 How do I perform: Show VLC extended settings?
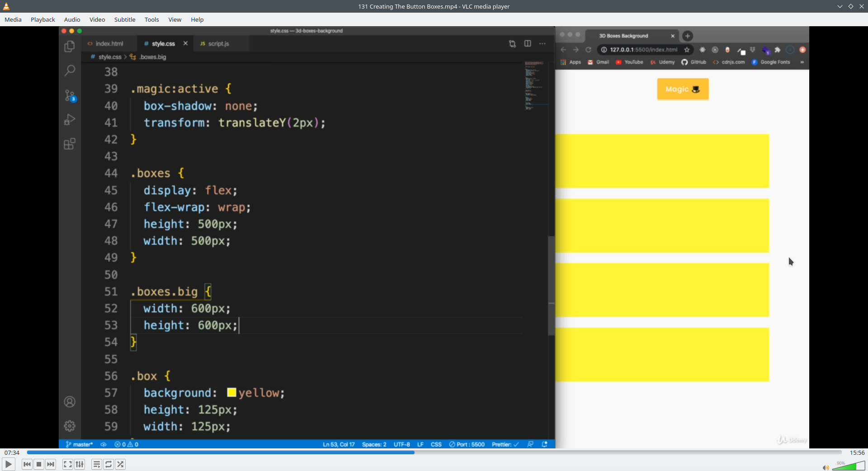pyautogui.click(x=80, y=464)
